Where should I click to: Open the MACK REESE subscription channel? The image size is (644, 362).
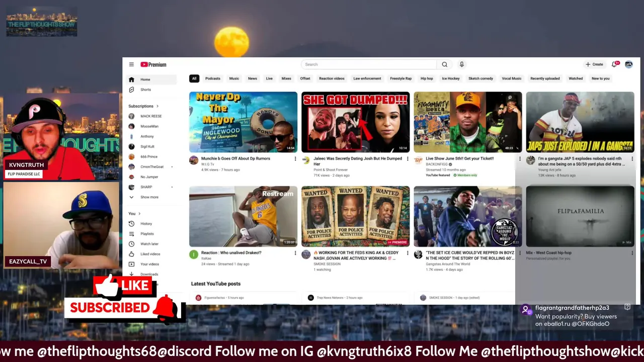151,116
